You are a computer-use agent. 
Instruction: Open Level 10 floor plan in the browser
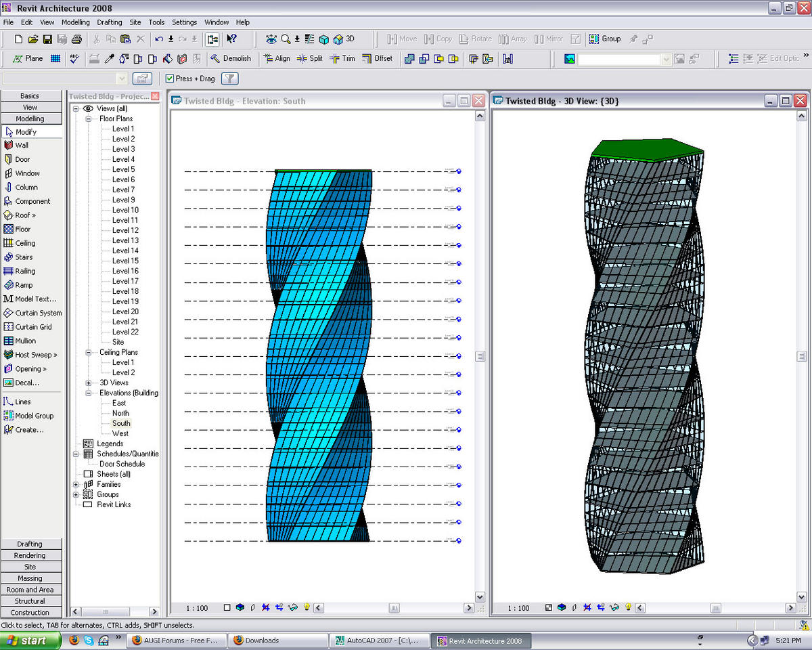(x=125, y=210)
